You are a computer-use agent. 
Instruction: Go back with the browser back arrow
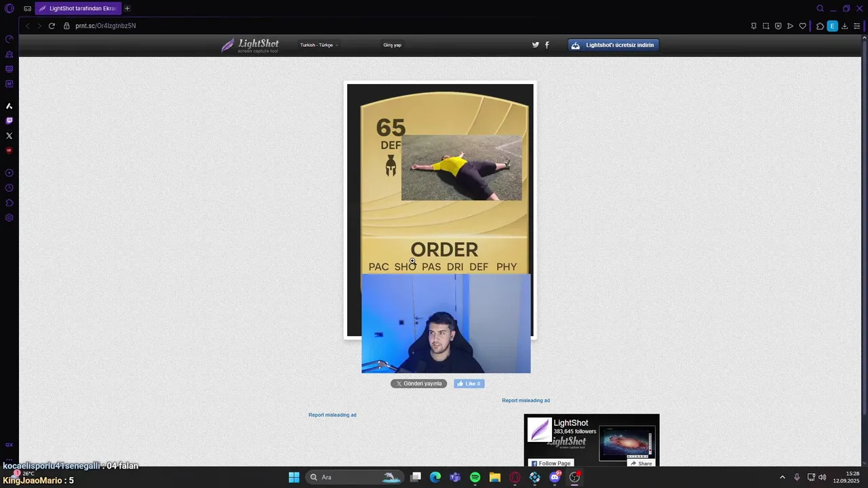(x=27, y=26)
